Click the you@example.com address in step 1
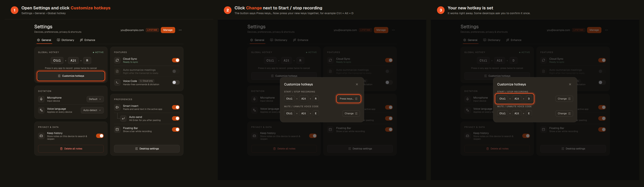Image resolution: width=644 pixels, height=187 pixels. 132,30
